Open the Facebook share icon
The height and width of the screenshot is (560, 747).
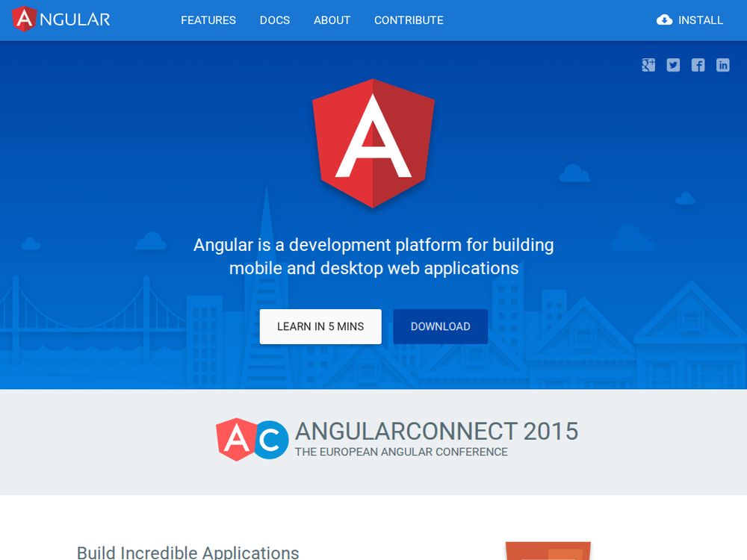click(698, 65)
